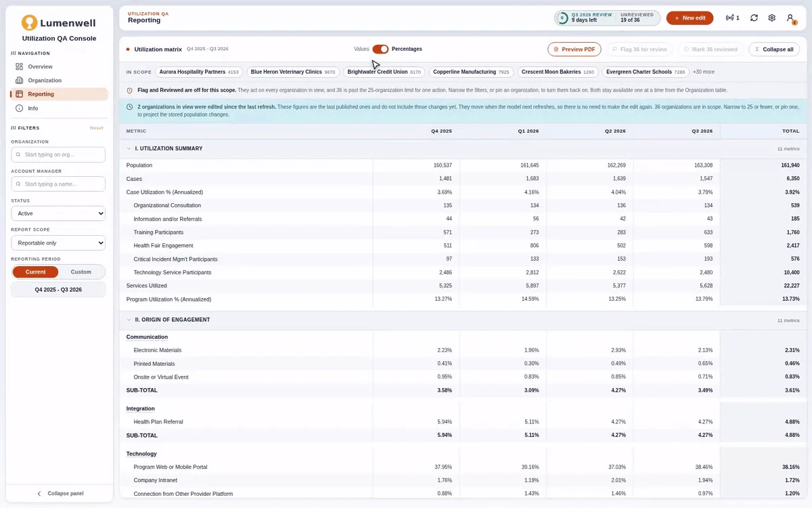Focus the Organization search field
This screenshot has height=508, width=812.
58,154
